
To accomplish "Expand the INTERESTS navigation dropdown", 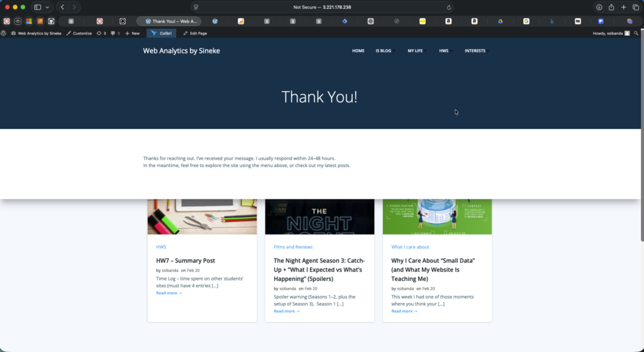I will (x=476, y=51).
